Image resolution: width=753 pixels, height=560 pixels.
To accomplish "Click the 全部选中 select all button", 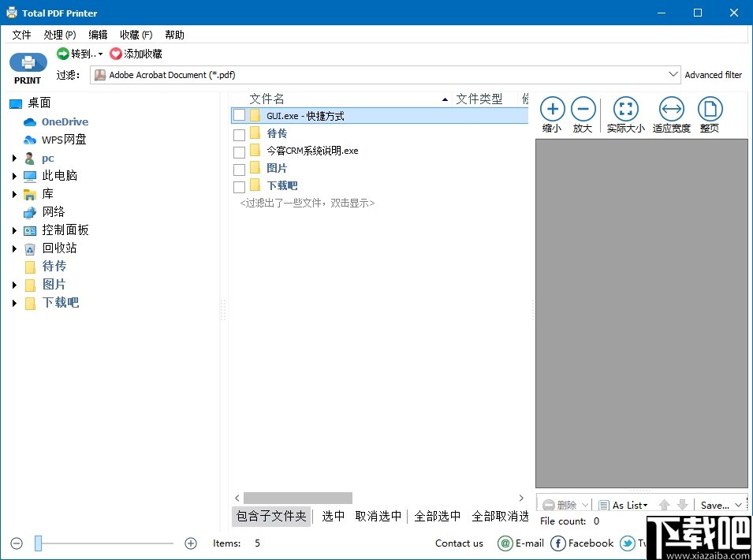I will pos(437,516).
